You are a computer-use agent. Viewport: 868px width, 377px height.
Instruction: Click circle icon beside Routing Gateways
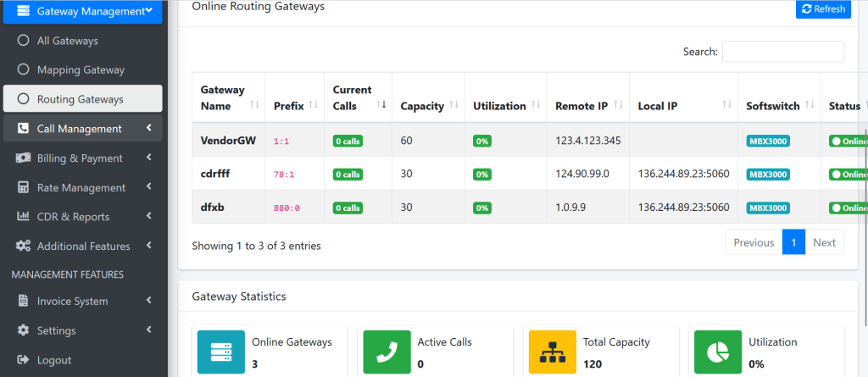[23, 99]
